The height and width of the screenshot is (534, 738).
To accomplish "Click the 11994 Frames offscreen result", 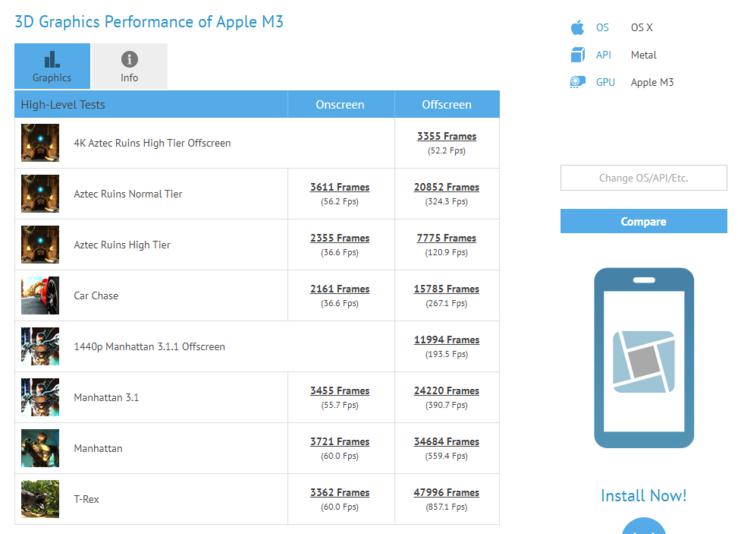I will [447, 340].
